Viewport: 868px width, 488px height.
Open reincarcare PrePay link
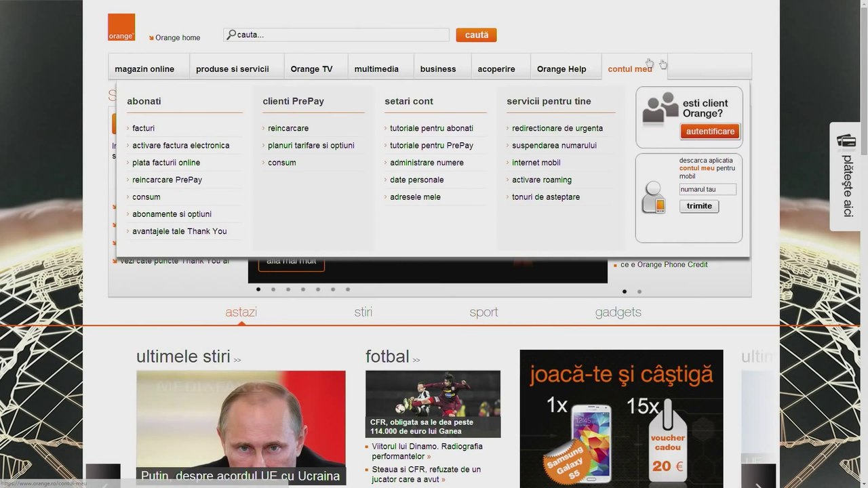pyautogui.click(x=167, y=180)
